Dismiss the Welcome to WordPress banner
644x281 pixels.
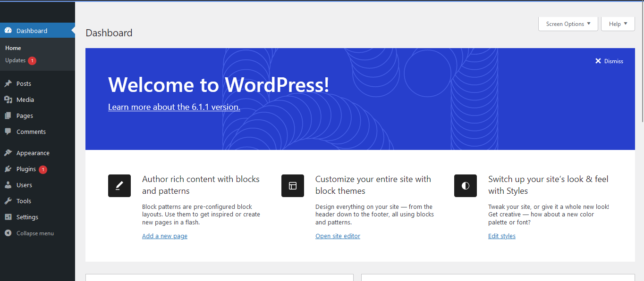coord(609,61)
